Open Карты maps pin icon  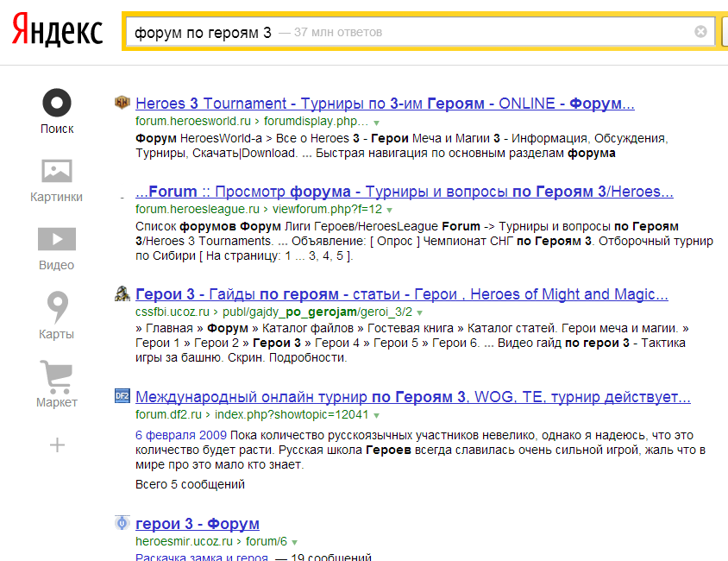click(x=58, y=307)
